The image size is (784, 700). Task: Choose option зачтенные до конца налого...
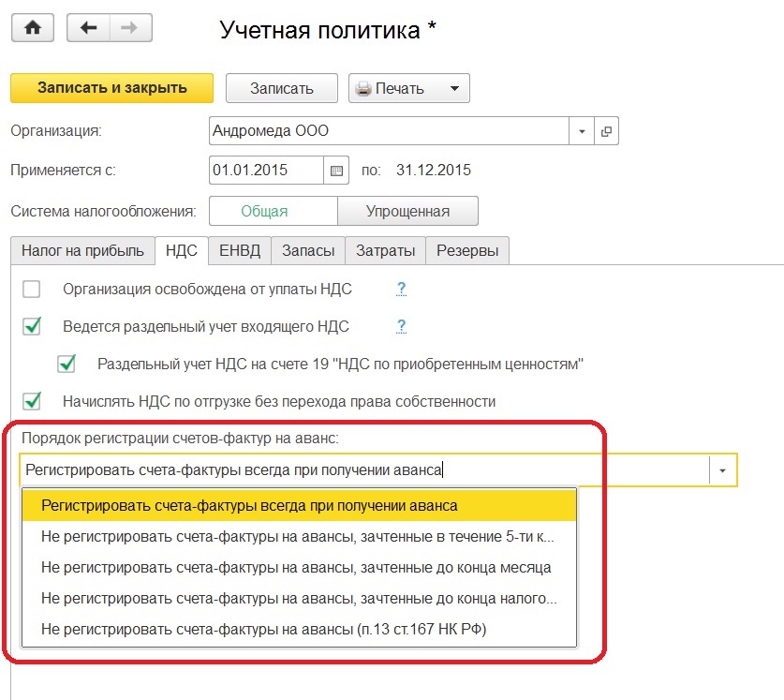(299, 599)
